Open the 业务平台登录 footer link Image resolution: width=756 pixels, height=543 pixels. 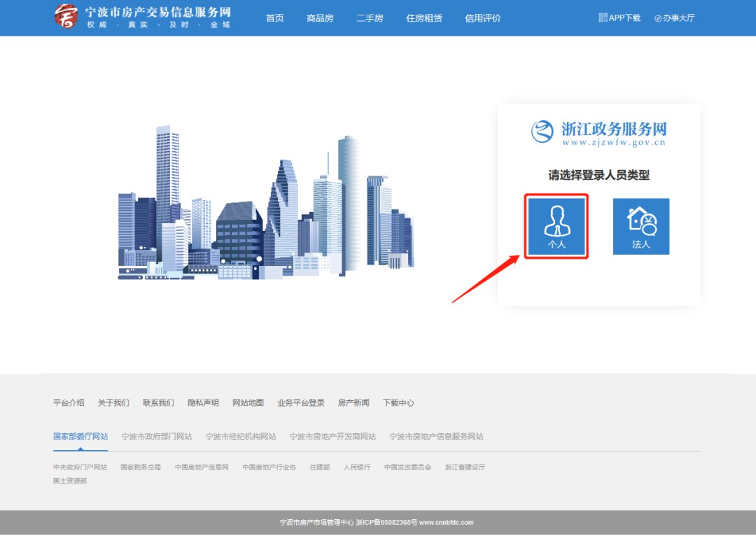click(x=301, y=403)
